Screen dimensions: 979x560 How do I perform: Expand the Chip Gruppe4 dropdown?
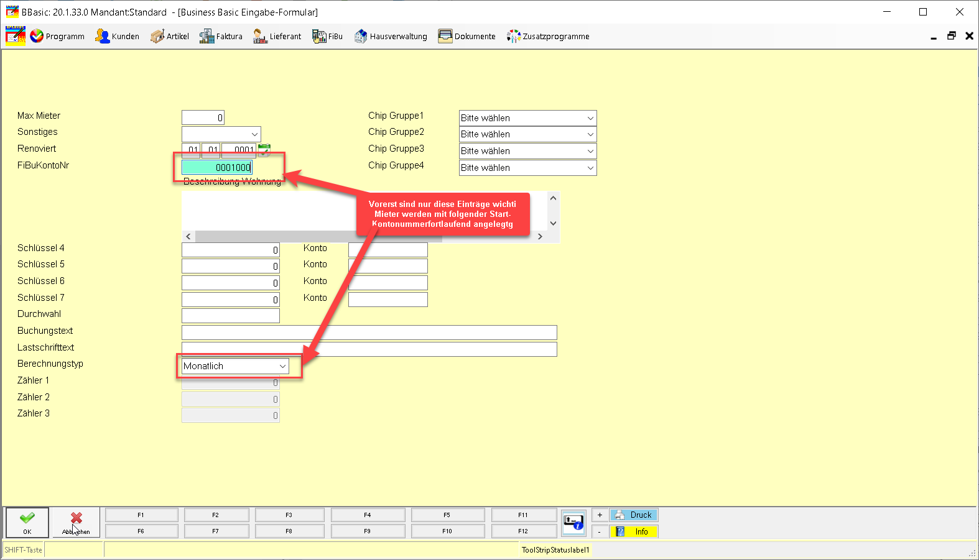click(x=590, y=168)
